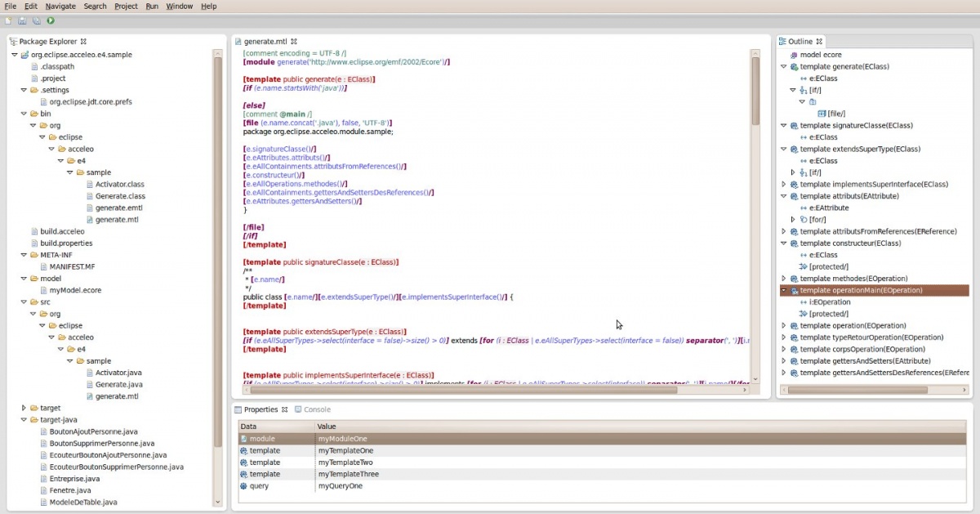This screenshot has width=980, height=514.
Task: Collapse the META-INF folder
Action: point(24,255)
